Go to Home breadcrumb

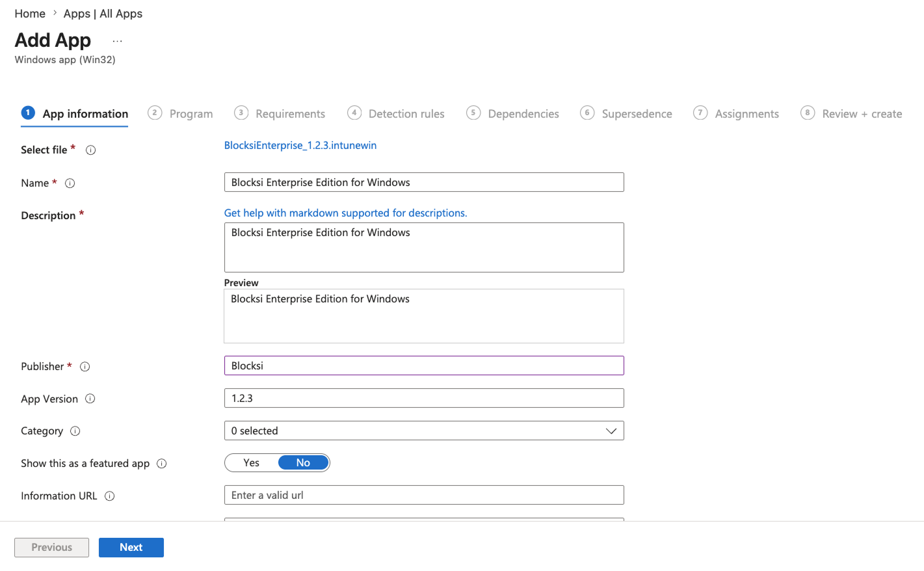30,14
